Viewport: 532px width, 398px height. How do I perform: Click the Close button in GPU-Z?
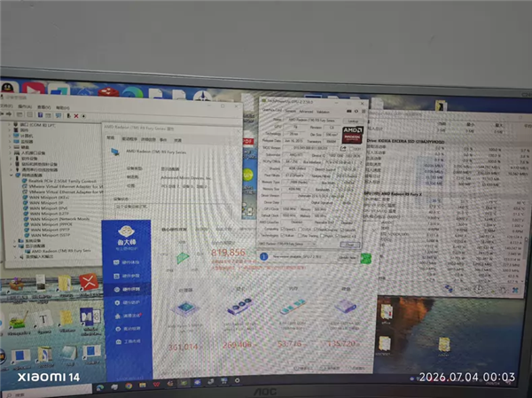click(x=350, y=245)
